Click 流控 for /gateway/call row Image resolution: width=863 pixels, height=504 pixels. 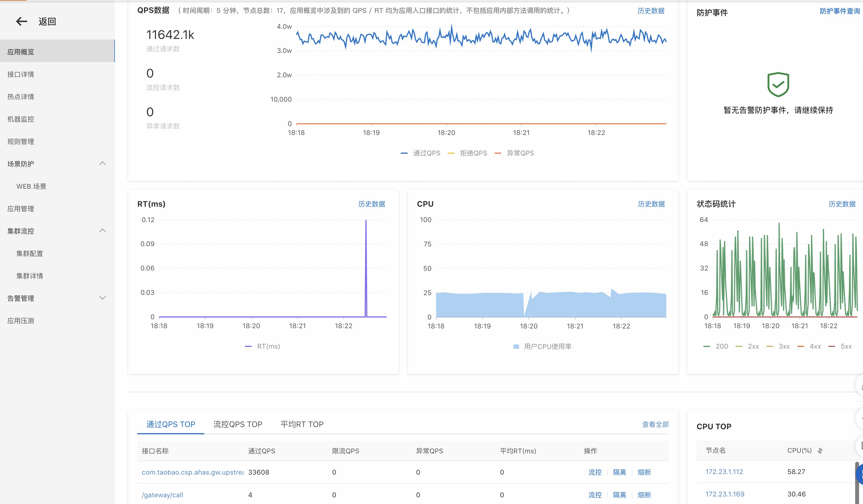(595, 495)
